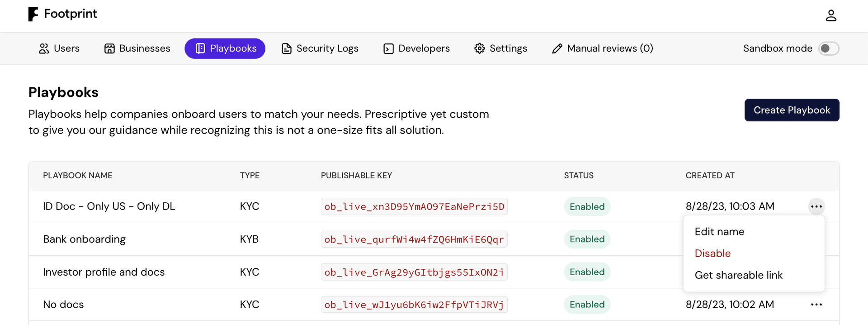Go to the Businesses tab
The width and height of the screenshot is (868, 325).
coord(137,48)
